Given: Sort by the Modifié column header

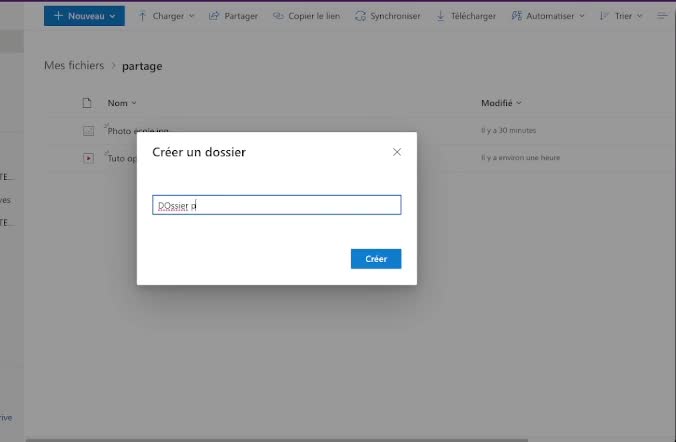Looking at the screenshot, I should click(x=500, y=103).
